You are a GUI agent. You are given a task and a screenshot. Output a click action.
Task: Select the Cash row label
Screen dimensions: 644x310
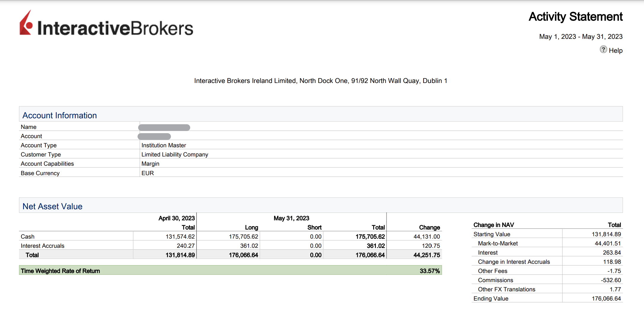(28, 237)
